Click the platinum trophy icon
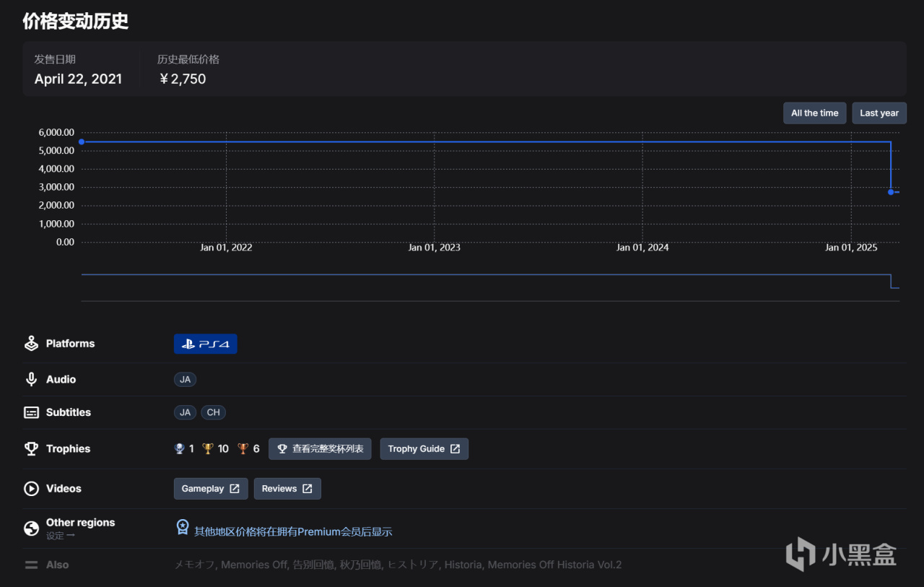 pos(180,448)
